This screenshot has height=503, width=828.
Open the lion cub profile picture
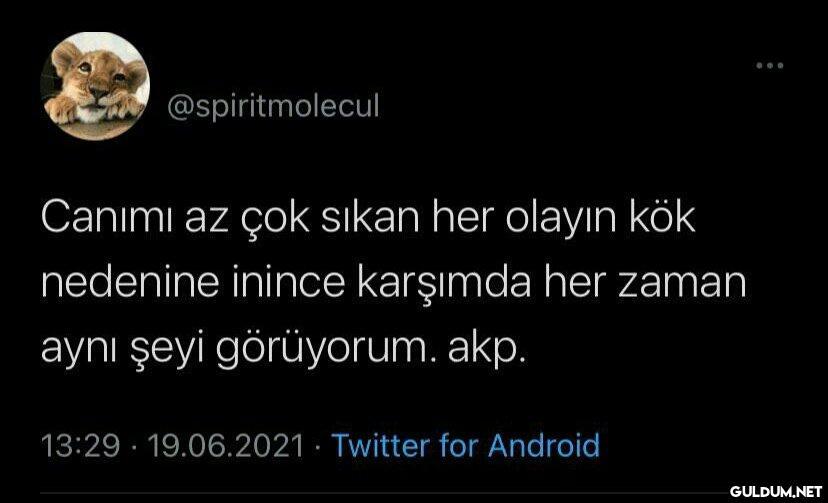95,86
